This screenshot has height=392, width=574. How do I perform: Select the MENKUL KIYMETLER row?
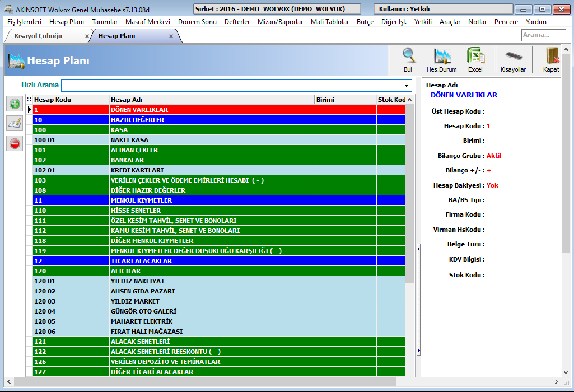[219, 200]
